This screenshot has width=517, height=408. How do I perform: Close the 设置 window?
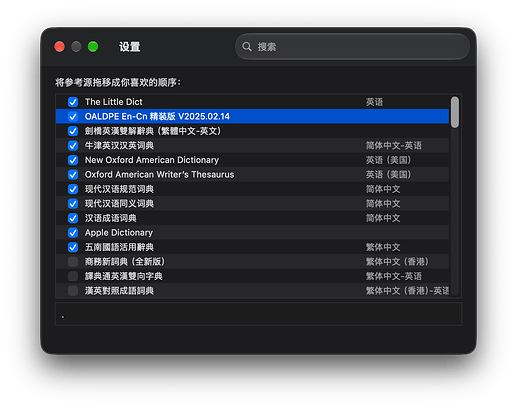tap(60, 47)
